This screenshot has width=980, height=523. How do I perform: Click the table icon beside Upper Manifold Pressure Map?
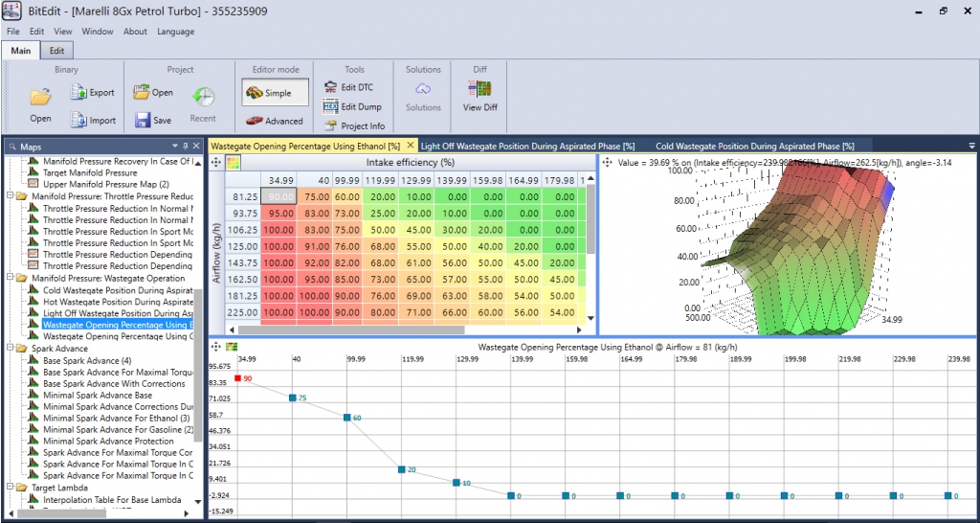(33, 184)
